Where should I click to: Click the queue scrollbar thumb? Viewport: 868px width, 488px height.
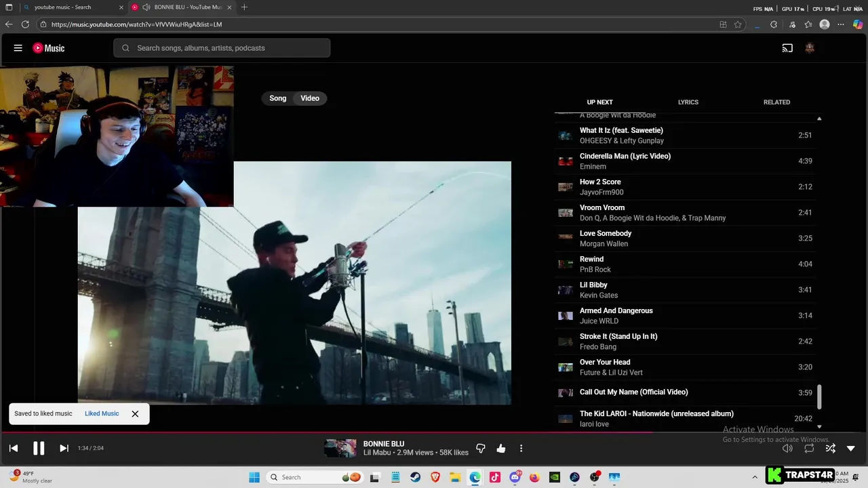point(819,397)
